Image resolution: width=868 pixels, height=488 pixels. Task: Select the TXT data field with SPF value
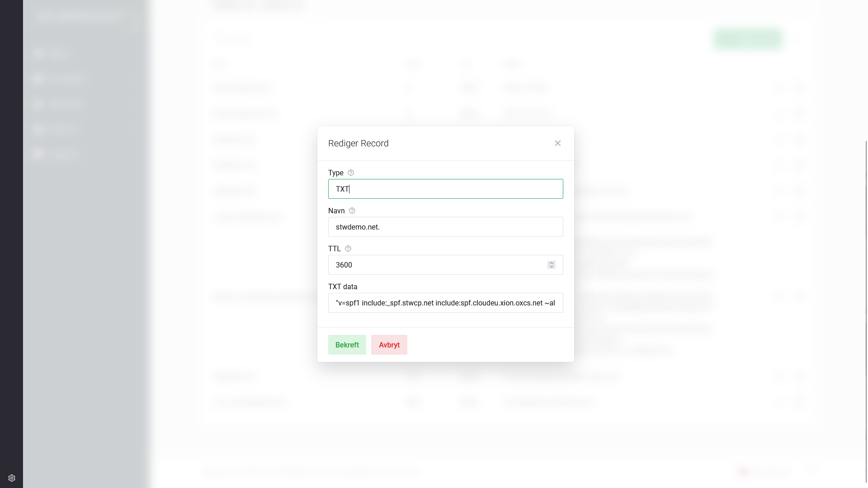point(445,303)
